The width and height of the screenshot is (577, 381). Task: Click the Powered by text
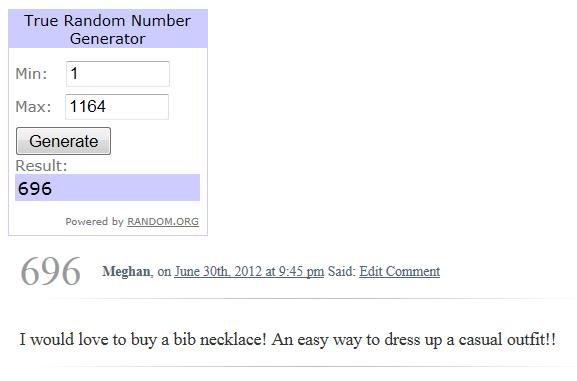pyautogui.click(x=94, y=222)
